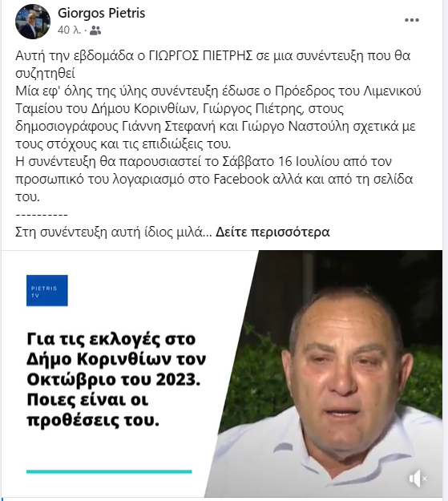Expand post text with "Δείτε περισσότερα"
The height and width of the screenshot is (501, 448).
click(272, 232)
